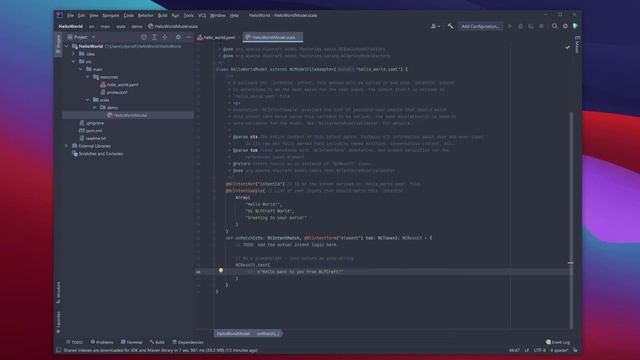Click Expand All icon in Project panel

pos(154,37)
